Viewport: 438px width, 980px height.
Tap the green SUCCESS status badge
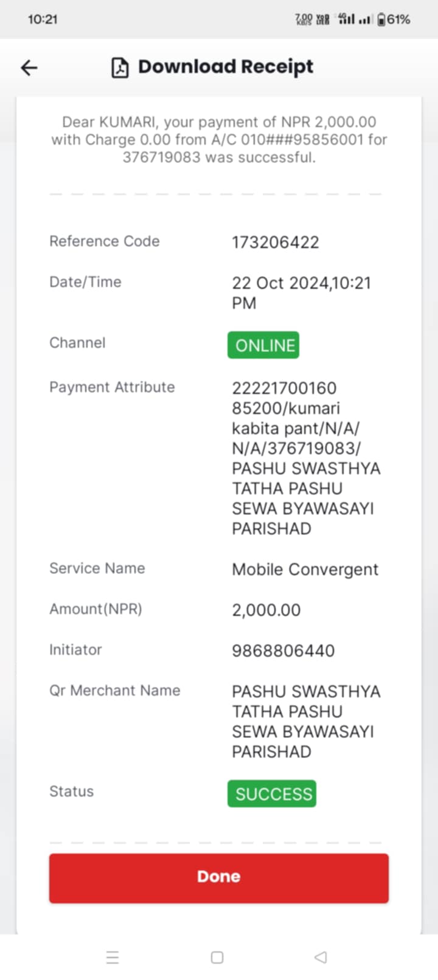(x=272, y=793)
